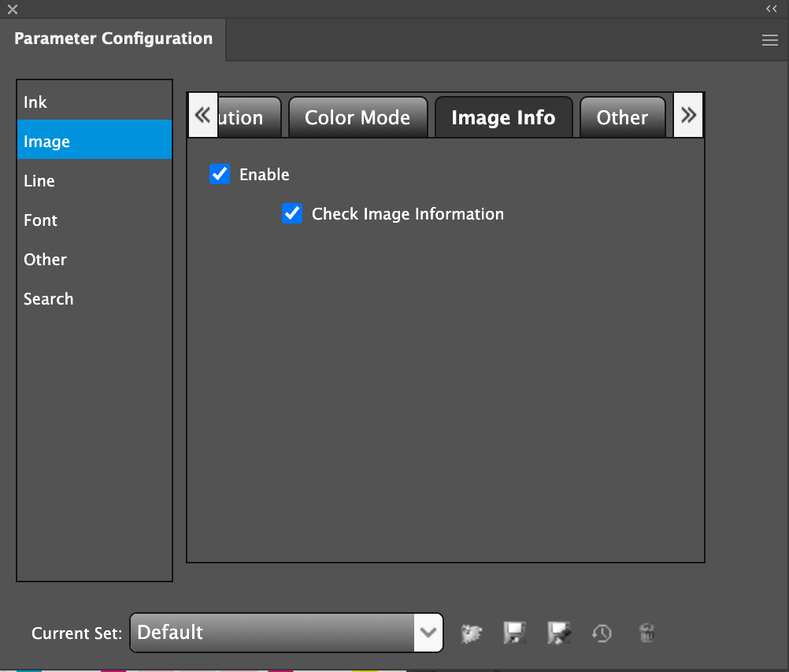Click the restore history clock icon
The height and width of the screenshot is (672, 789).
point(602,633)
